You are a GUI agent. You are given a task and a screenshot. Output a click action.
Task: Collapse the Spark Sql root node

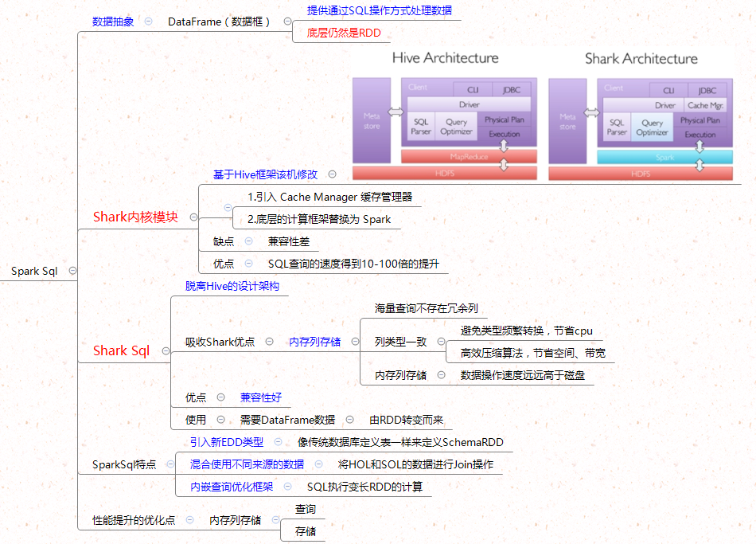[x=72, y=270]
